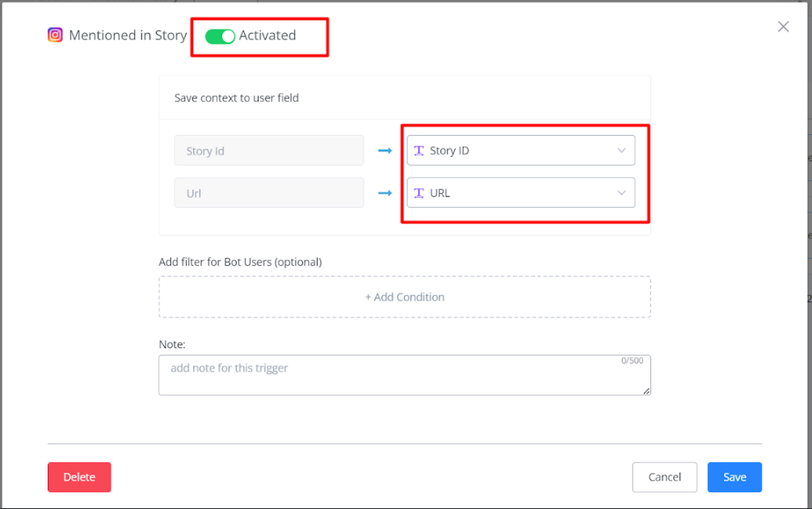
Task: Click the blue Save button
Action: click(x=734, y=477)
